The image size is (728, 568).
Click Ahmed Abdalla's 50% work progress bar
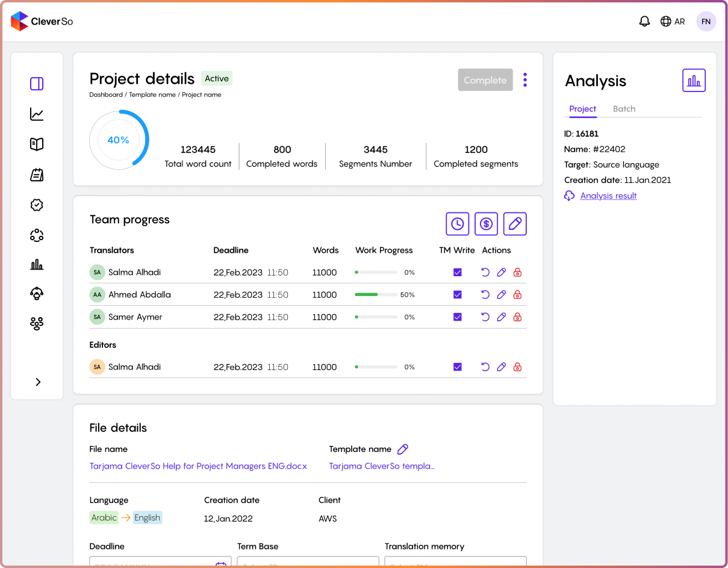pyautogui.click(x=376, y=295)
